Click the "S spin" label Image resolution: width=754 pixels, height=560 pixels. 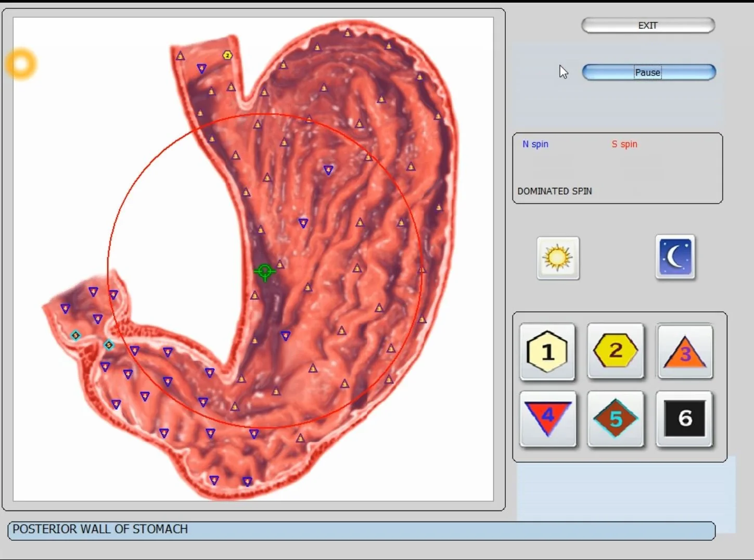point(624,144)
